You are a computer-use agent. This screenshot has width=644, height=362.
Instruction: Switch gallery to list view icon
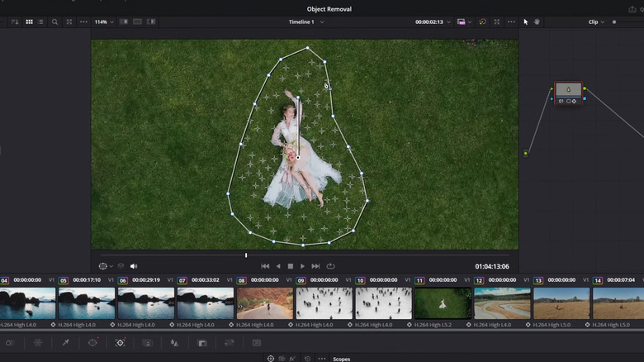coord(41,21)
